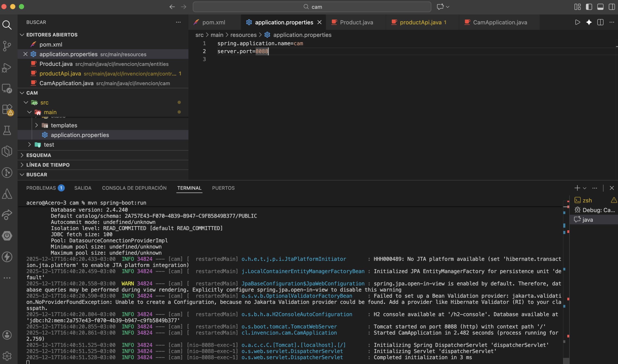Image resolution: width=618 pixels, height=364 pixels.
Task: Click the cam command center search field
Action: [x=312, y=7]
